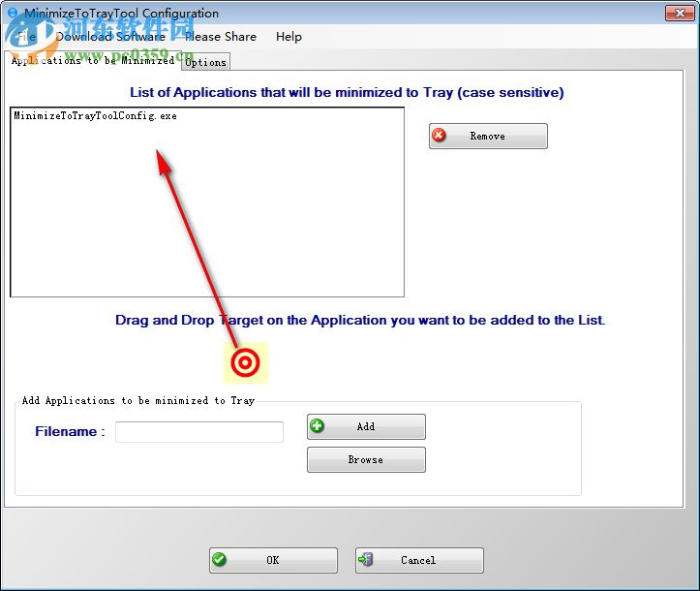Open the Help menu
Screen dimensions: 700x591
(x=289, y=37)
